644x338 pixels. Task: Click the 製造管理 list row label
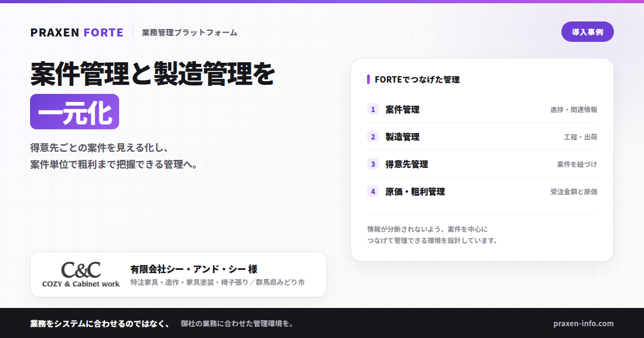402,137
